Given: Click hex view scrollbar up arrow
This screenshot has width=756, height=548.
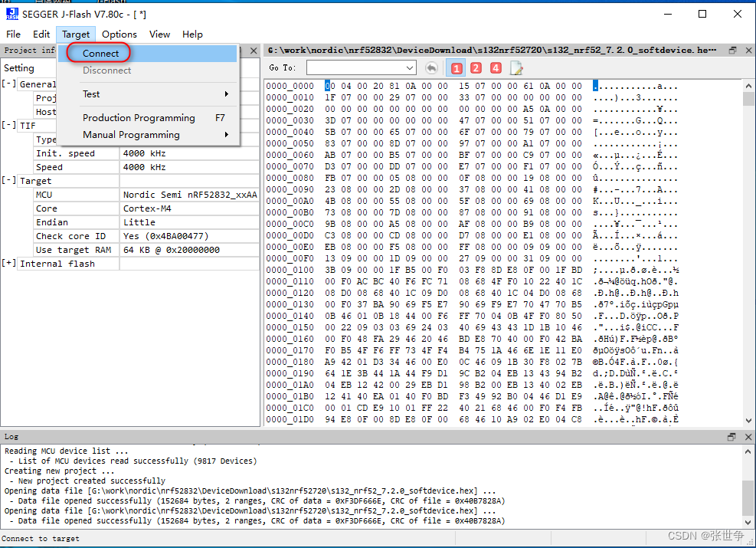Looking at the screenshot, I should click(x=748, y=86).
